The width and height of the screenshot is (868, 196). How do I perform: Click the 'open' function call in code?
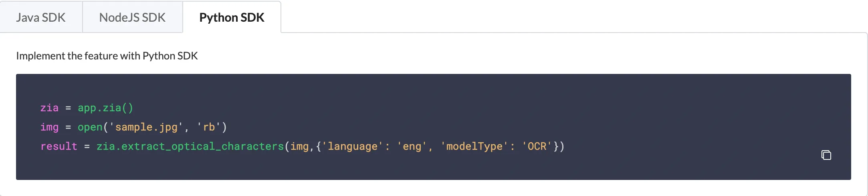click(x=90, y=127)
